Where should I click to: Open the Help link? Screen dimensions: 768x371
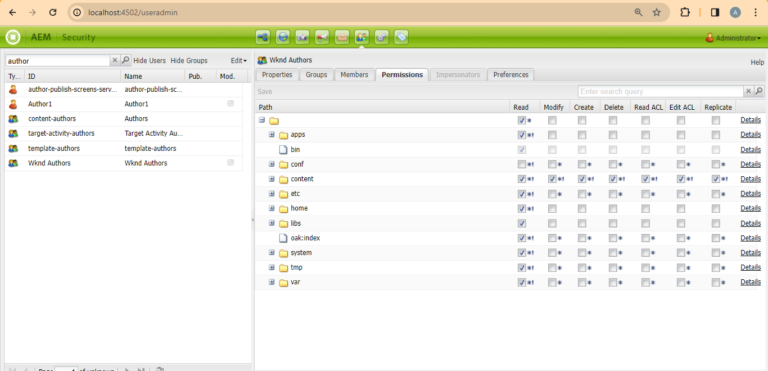[757, 63]
